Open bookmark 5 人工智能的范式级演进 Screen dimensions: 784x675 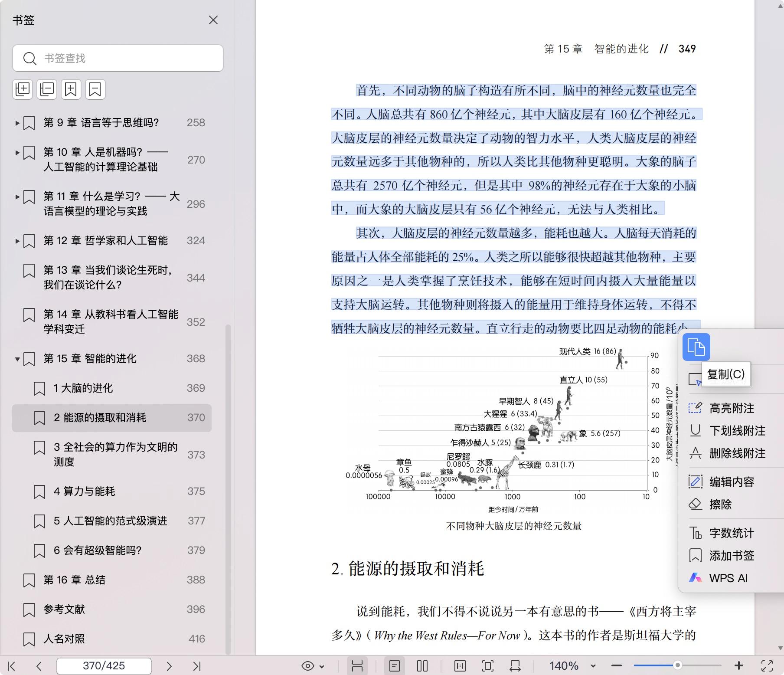[110, 521]
